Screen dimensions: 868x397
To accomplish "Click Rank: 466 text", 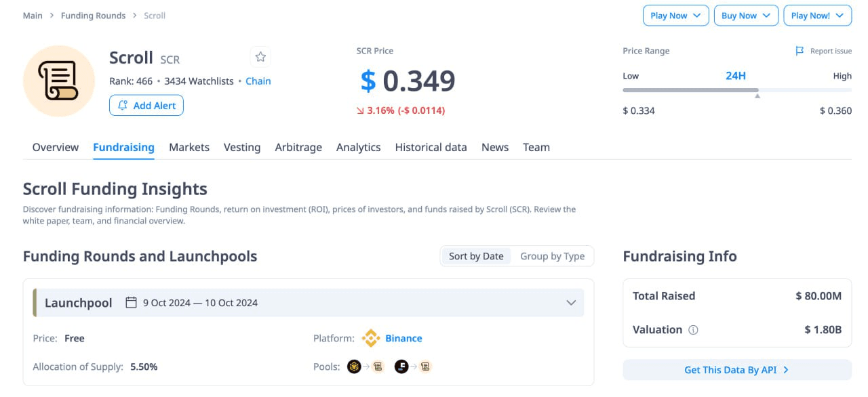I will [131, 81].
